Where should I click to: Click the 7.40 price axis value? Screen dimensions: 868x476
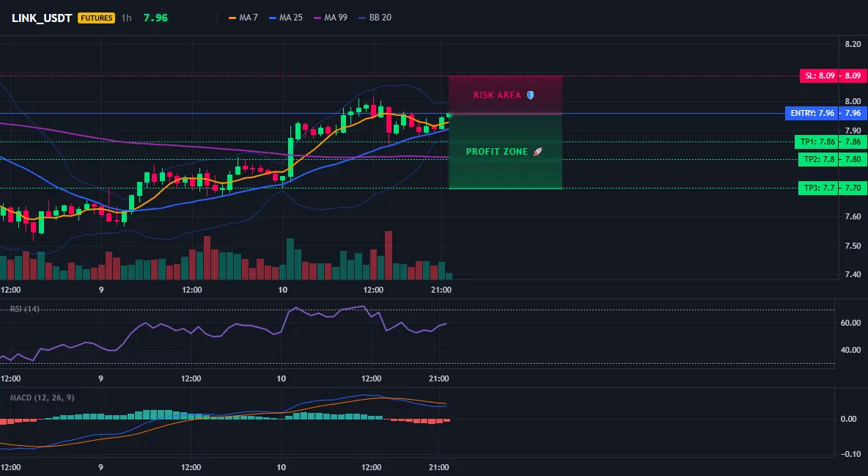pyautogui.click(x=853, y=274)
